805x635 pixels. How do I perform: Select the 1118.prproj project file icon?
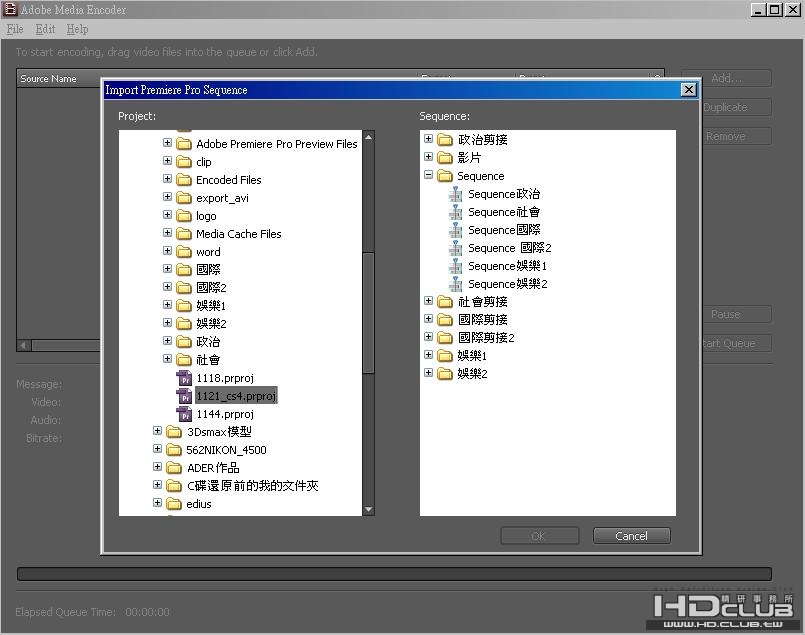pyautogui.click(x=184, y=378)
